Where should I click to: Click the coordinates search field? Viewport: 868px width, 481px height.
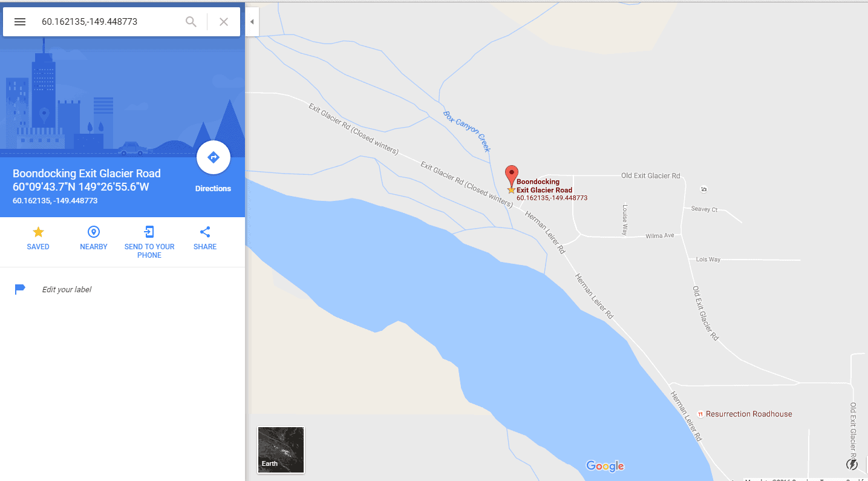point(109,22)
